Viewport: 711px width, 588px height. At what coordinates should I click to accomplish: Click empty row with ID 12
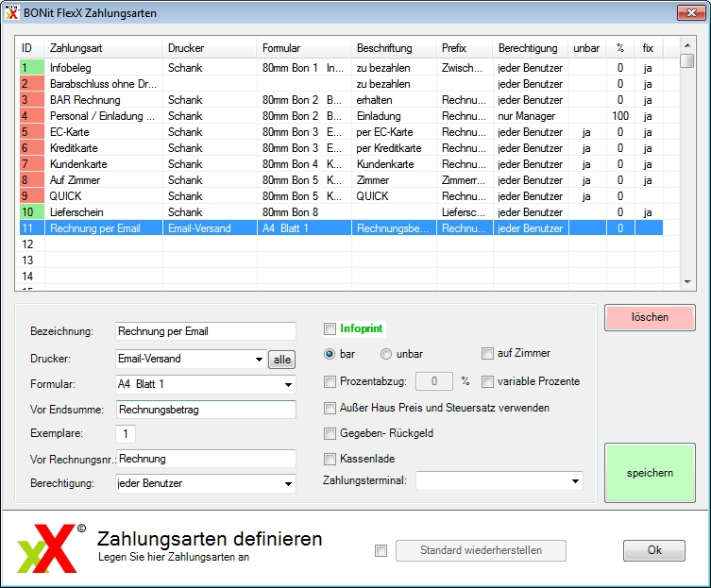pos(341,244)
